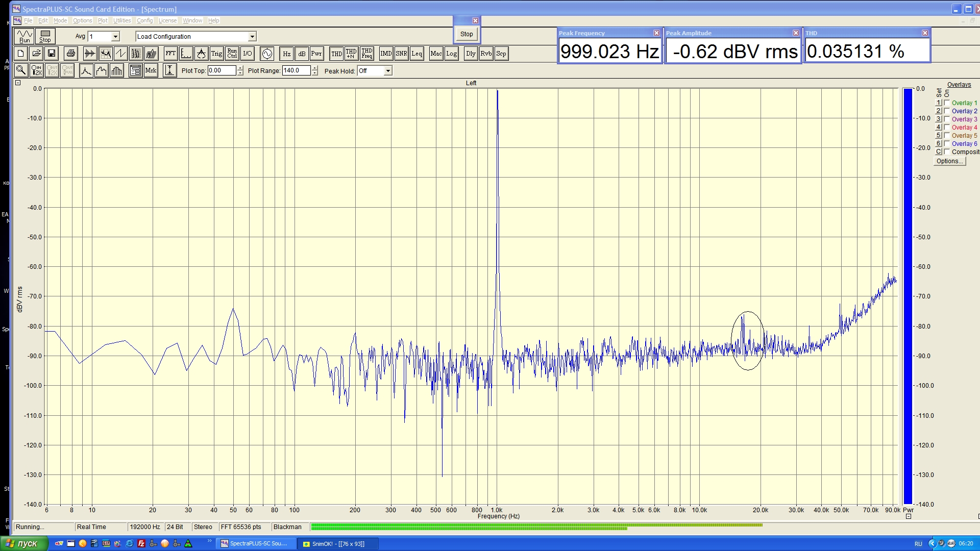Open the Peak Hold dropdown
Screen dimensions: 980x551
pos(388,71)
